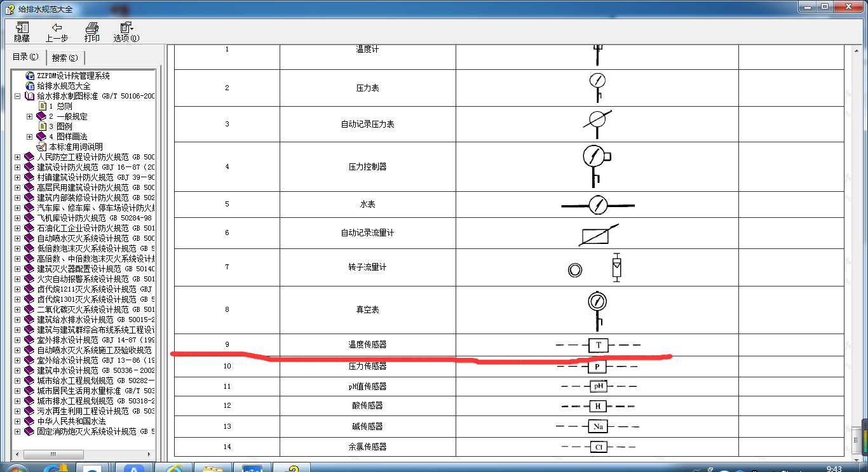Expand the 2 一般规定 node
The height and width of the screenshot is (472, 868).
point(29,116)
